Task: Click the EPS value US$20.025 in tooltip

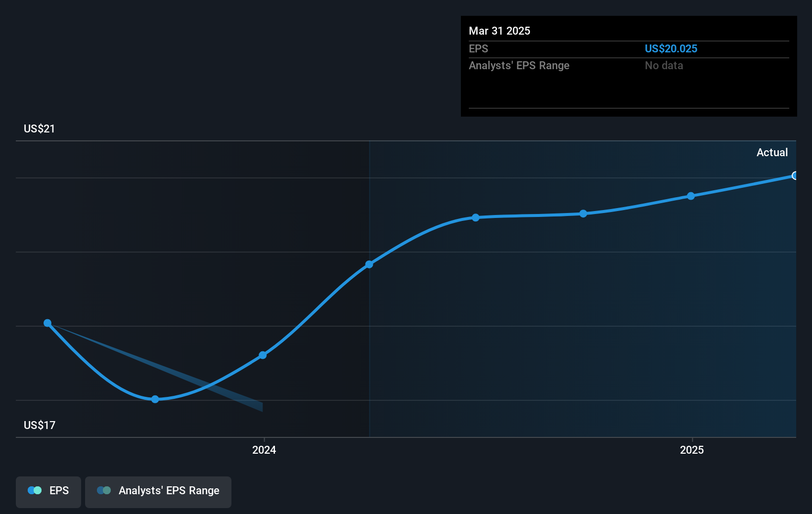Action: click(x=671, y=48)
